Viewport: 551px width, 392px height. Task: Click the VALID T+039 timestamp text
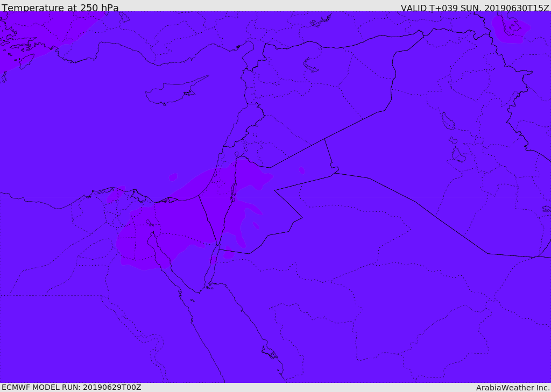point(475,8)
